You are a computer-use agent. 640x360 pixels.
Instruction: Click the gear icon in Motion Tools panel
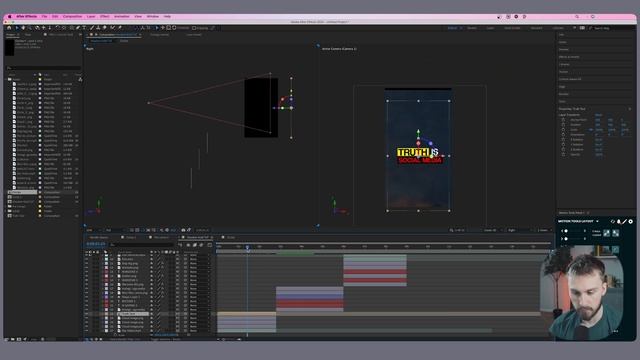click(x=631, y=221)
